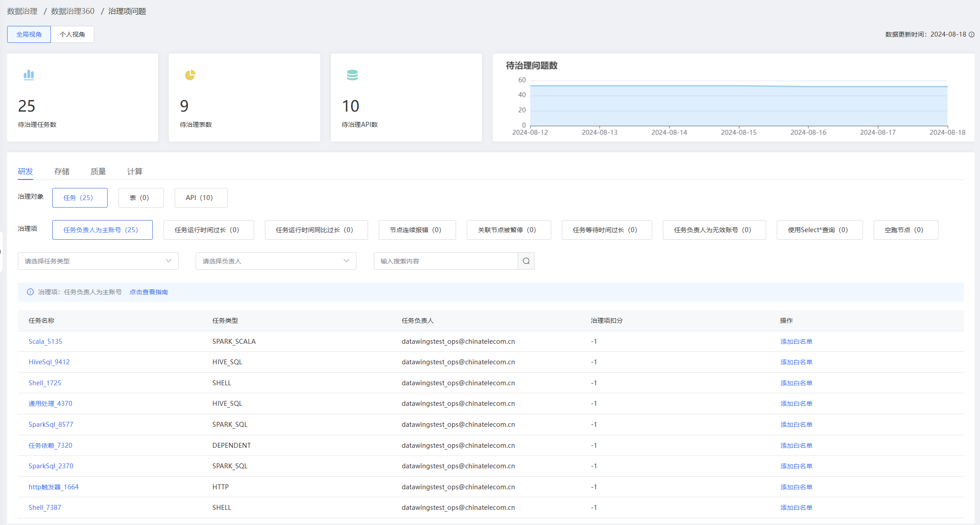
Task: Click DEPENDENT type cell in 任务依赖_7320 row
Action: coord(232,446)
